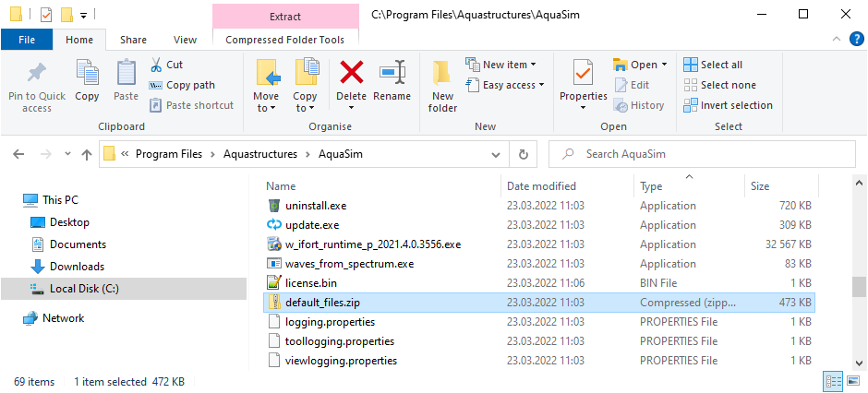Switch to the Share tab
Image resolution: width=868 pixels, height=393 pixels.
pos(133,40)
